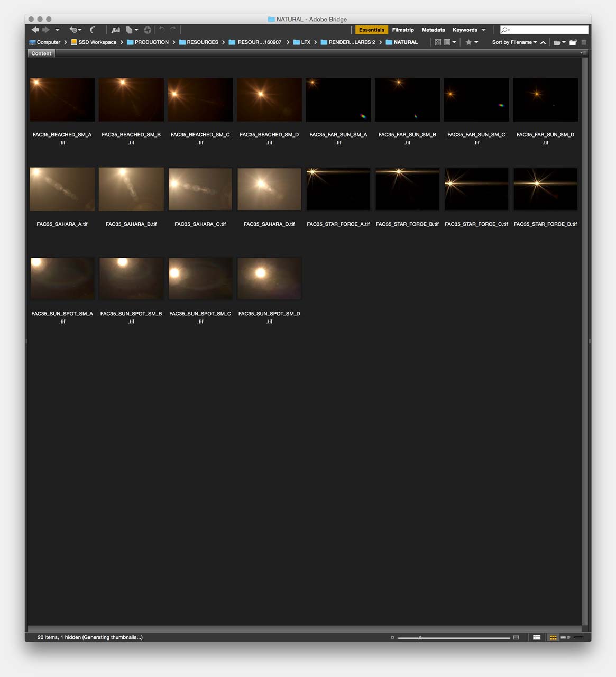The width and height of the screenshot is (616, 677).
Task: Delete item trash icon
Action: coord(584,42)
